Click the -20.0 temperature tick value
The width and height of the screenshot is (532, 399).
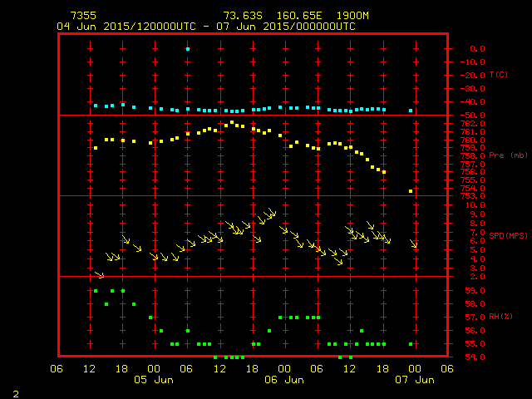click(x=473, y=76)
